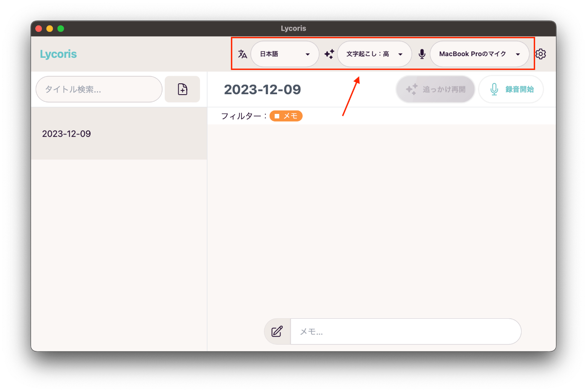The width and height of the screenshot is (587, 392).
Task: Click the white square inside the メモ filter
Action: (277, 116)
